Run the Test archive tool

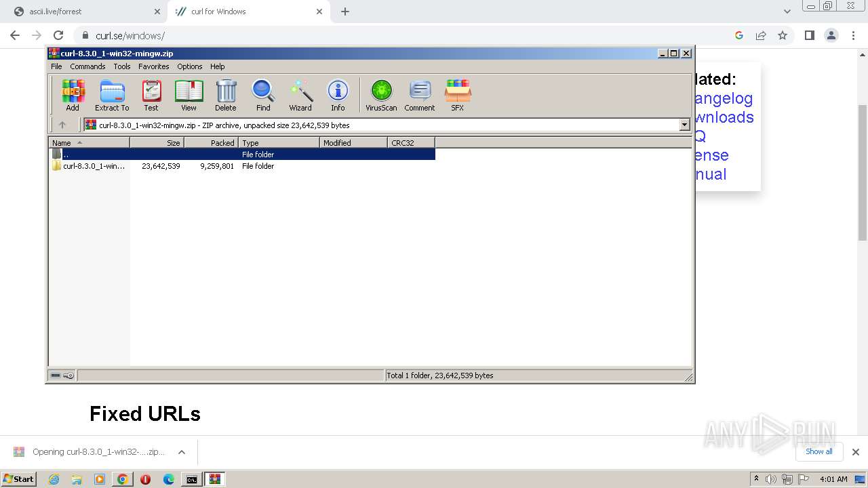(x=151, y=95)
